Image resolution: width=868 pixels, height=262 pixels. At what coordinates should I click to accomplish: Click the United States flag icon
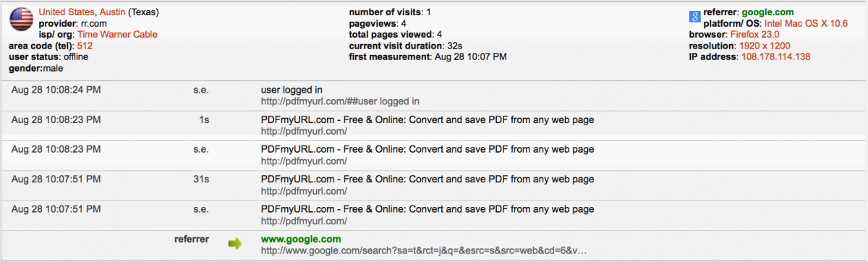[21, 19]
